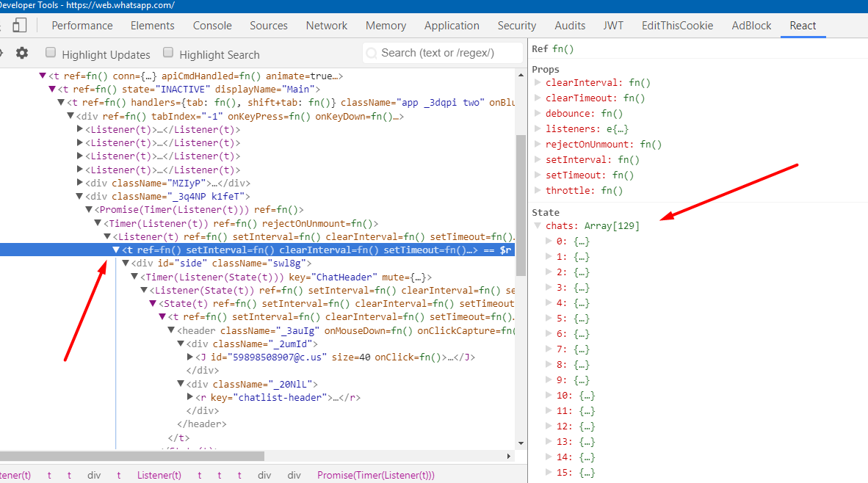Image resolution: width=868 pixels, height=483 pixels.
Task: Expand the debounce prop
Action: tap(537, 113)
